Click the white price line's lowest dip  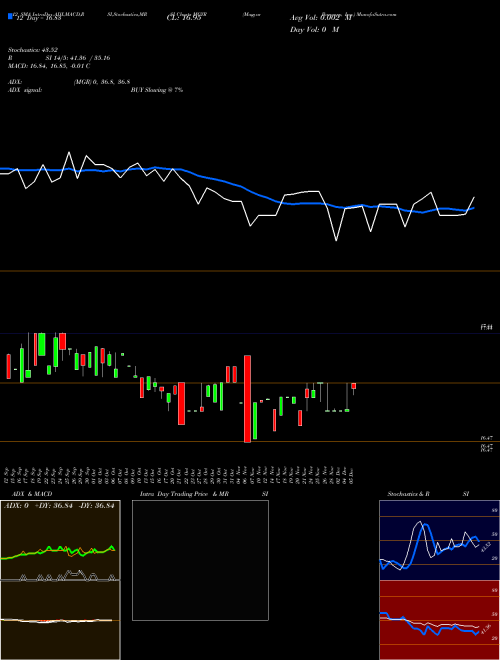(x=336, y=240)
